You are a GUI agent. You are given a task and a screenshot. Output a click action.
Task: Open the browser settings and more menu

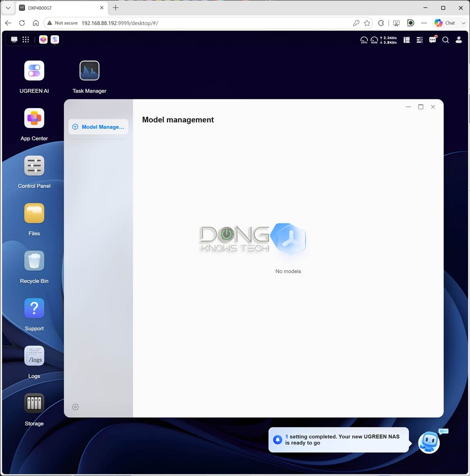pyautogui.click(x=424, y=23)
